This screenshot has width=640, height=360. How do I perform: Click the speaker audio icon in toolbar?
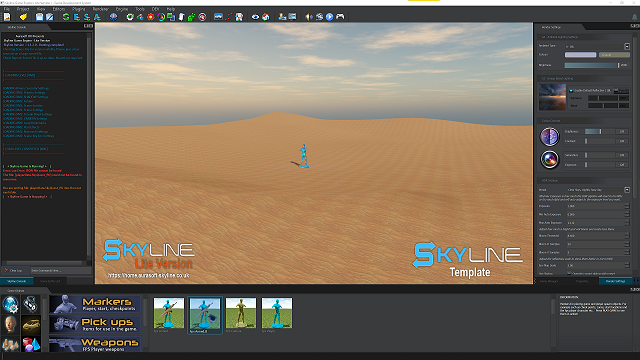(x=309, y=17)
